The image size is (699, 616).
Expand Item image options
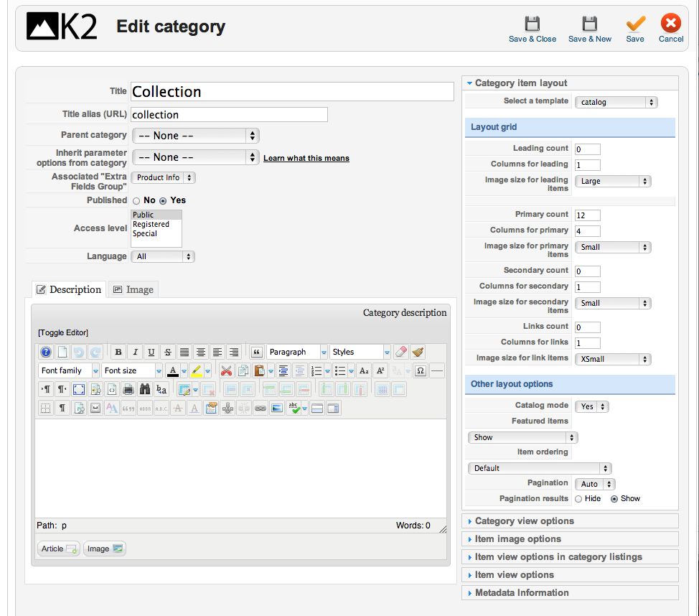pyautogui.click(x=570, y=539)
